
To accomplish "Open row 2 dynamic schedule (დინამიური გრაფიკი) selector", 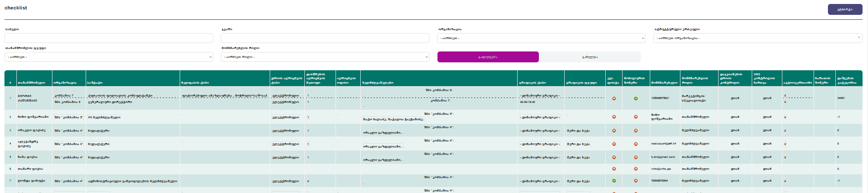I will point(540,117).
